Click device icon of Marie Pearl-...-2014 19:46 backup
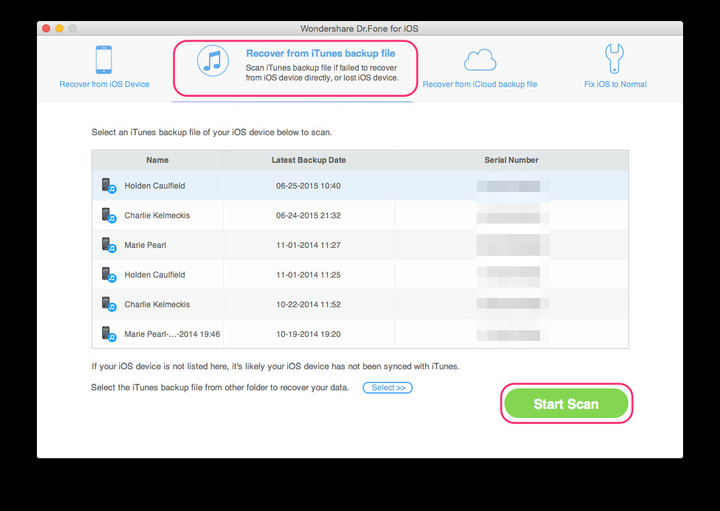The width and height of the screenshot is (720, 511). 109,334
